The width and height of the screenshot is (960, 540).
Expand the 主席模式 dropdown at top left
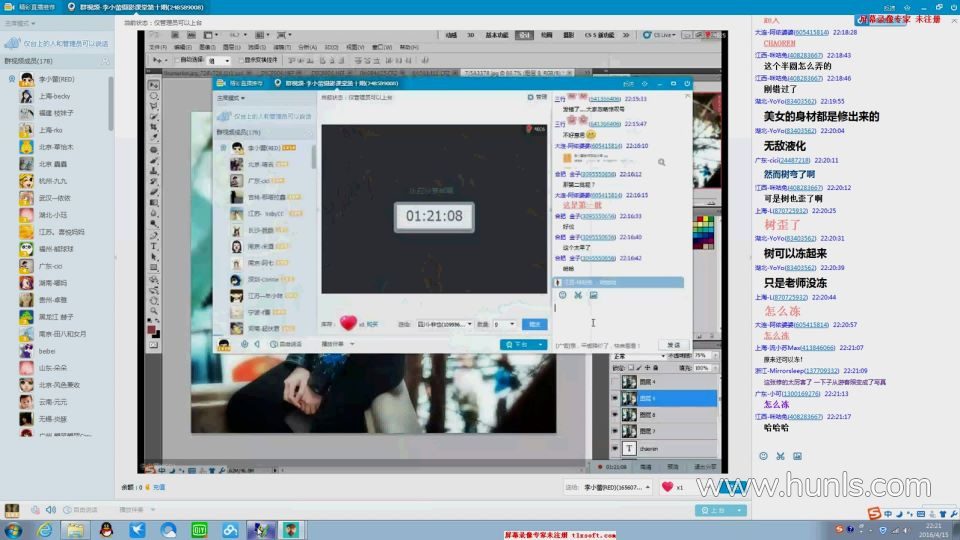(20, 23)
